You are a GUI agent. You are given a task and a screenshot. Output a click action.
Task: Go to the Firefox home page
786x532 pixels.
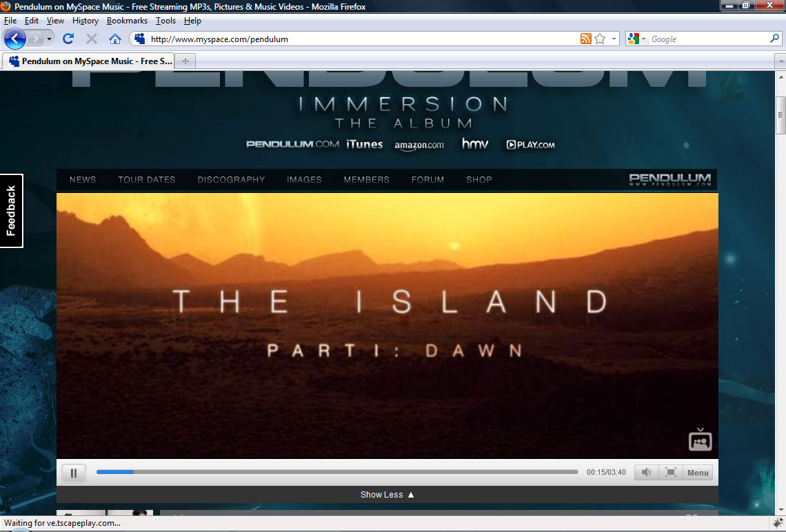point(114,39)
